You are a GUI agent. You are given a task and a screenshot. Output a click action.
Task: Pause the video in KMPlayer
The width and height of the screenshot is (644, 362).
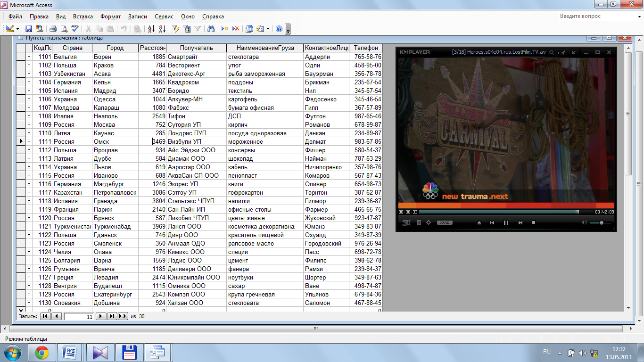click(x=506, y=222)
